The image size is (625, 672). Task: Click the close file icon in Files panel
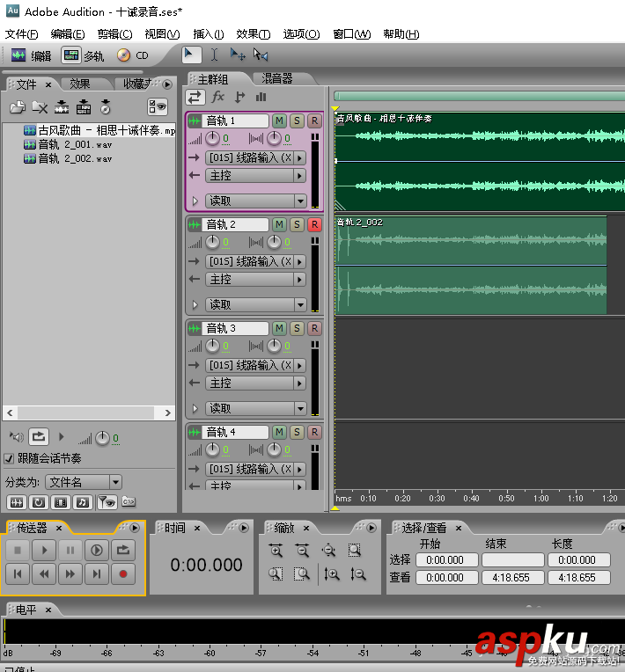point(40,107)
